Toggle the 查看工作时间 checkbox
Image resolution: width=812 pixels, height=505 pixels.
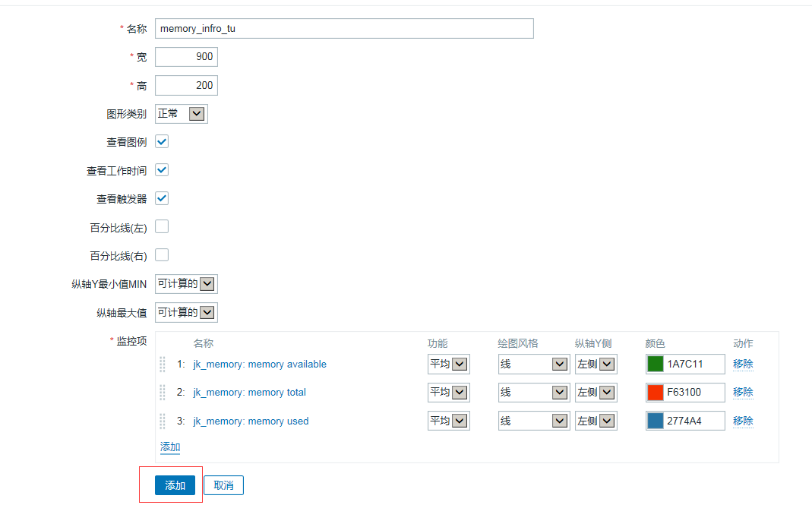[x=162, y=170]
